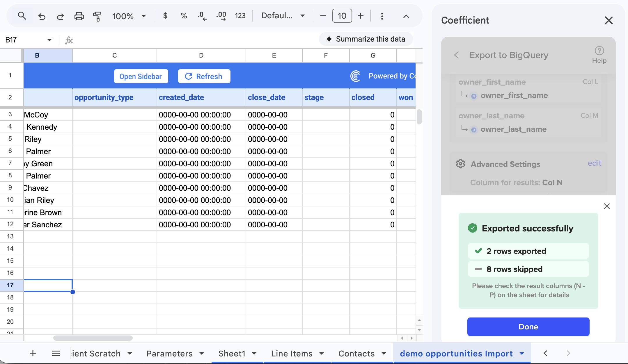Format as currency with dollar icon
The height and width of the screenshot is (364, 628).
pos(165,16)
